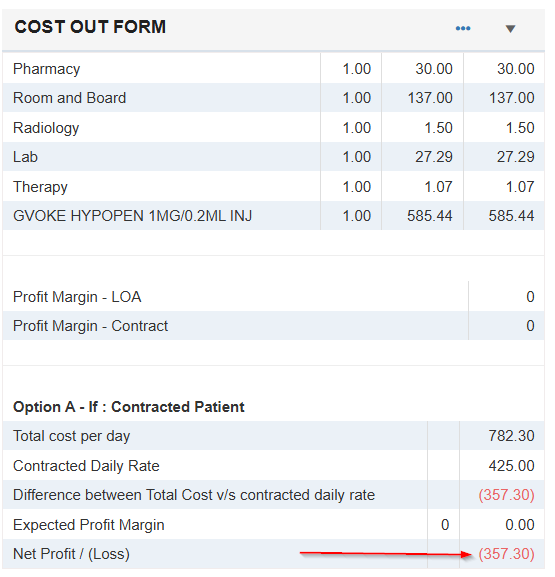Click the COST OUT FORM title
Viewport: 555px width, 577px height.
pos(90,27)
